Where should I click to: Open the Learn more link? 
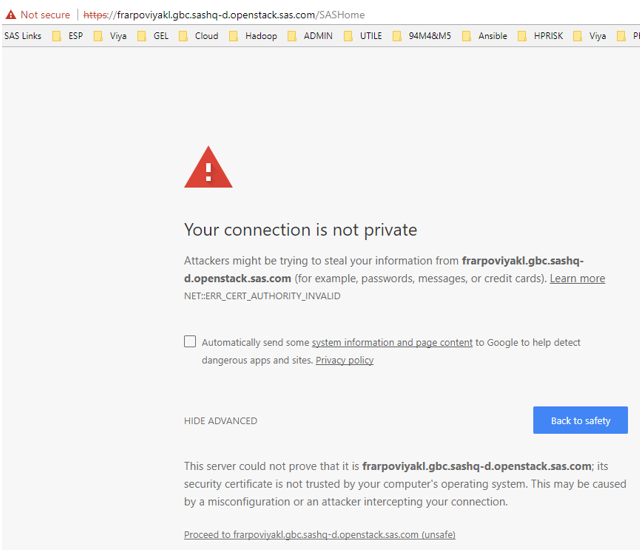(x=577, y=279)
